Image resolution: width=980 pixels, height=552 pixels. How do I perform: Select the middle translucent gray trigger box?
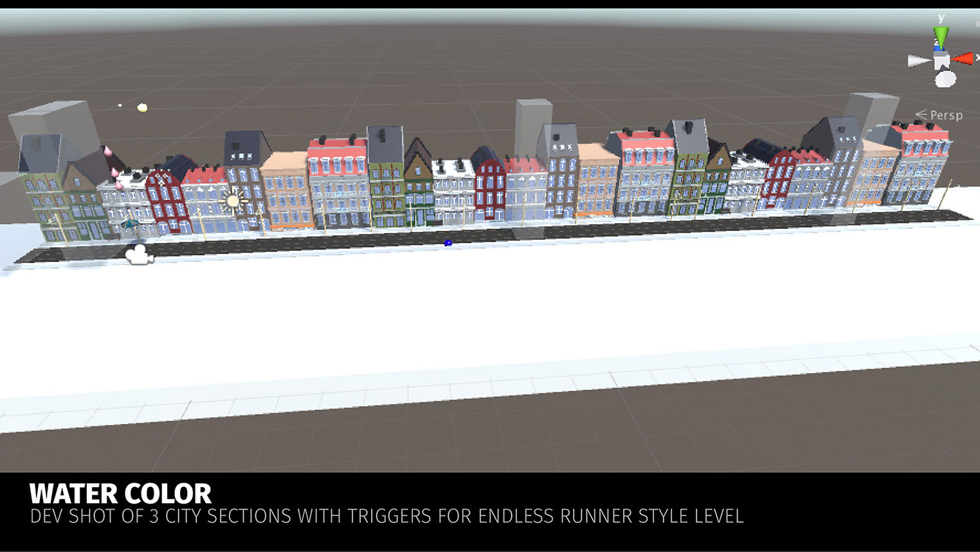click(532, 119)
